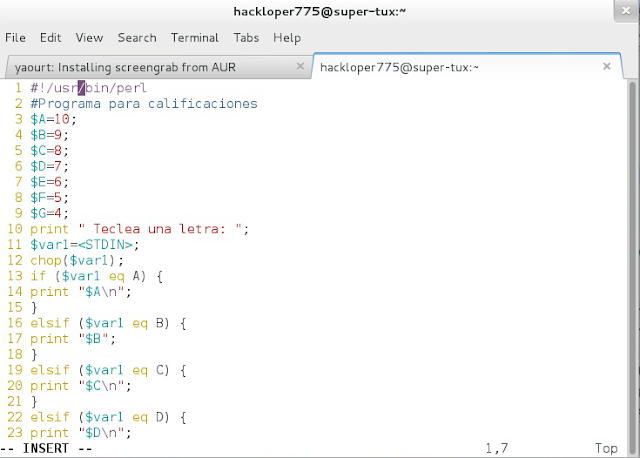Open the Tabs menu

247,38
